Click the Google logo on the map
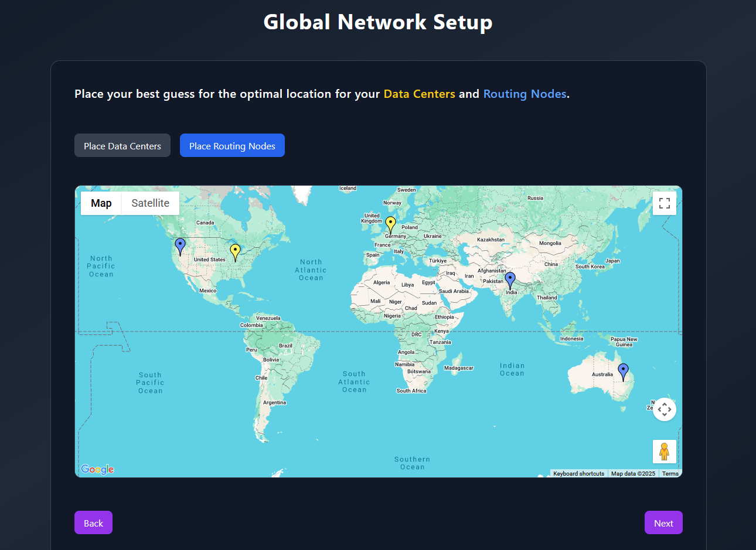756x550 pixels. [97, 469]
